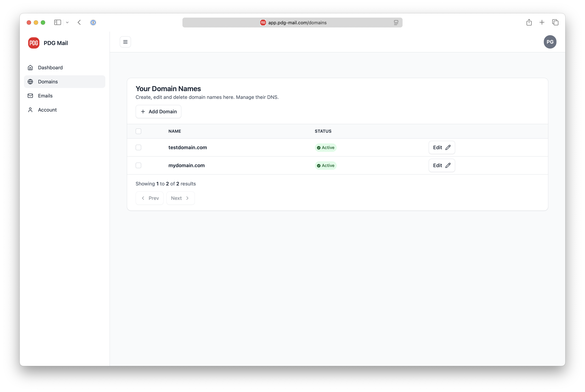Screen dimensions: 585x392
Task: Select the Domains globe icon in sidebar
Action: pyautogui.click(x=30, y=81)
